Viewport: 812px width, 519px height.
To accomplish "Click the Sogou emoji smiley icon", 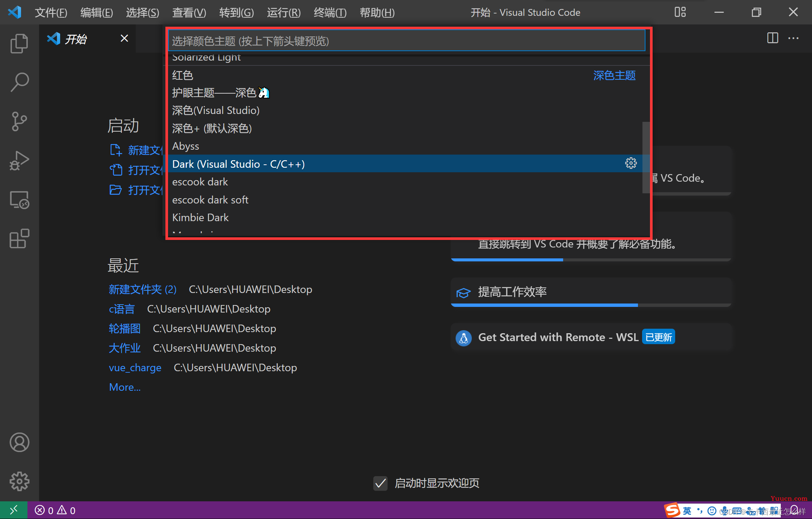I will (712, 510).
